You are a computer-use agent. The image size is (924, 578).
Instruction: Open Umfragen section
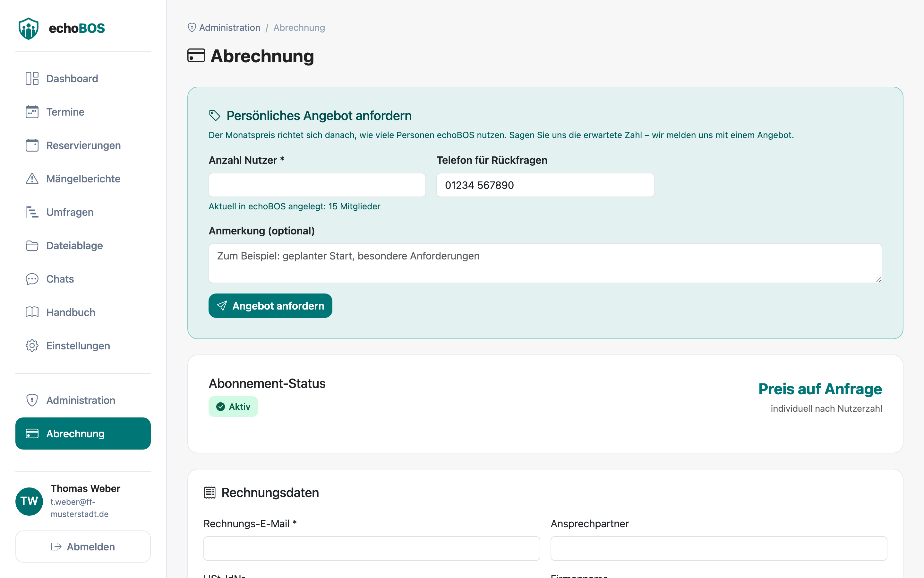click(83, 212)
